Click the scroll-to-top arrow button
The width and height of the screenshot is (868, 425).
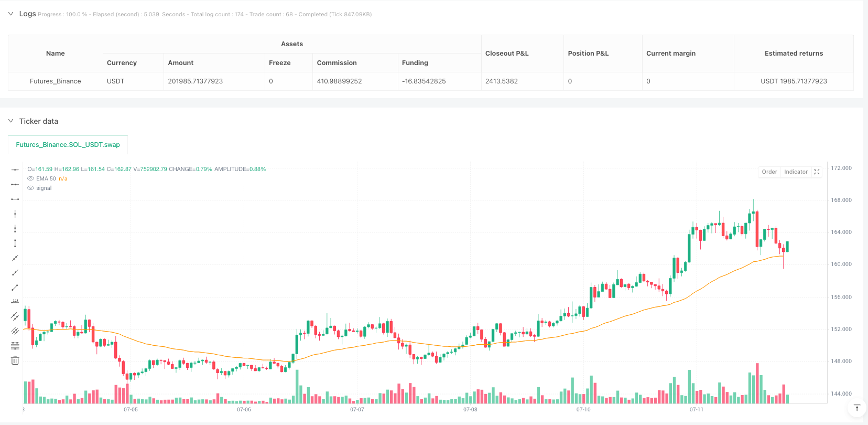pyautogui.click(x=857, y=408)
